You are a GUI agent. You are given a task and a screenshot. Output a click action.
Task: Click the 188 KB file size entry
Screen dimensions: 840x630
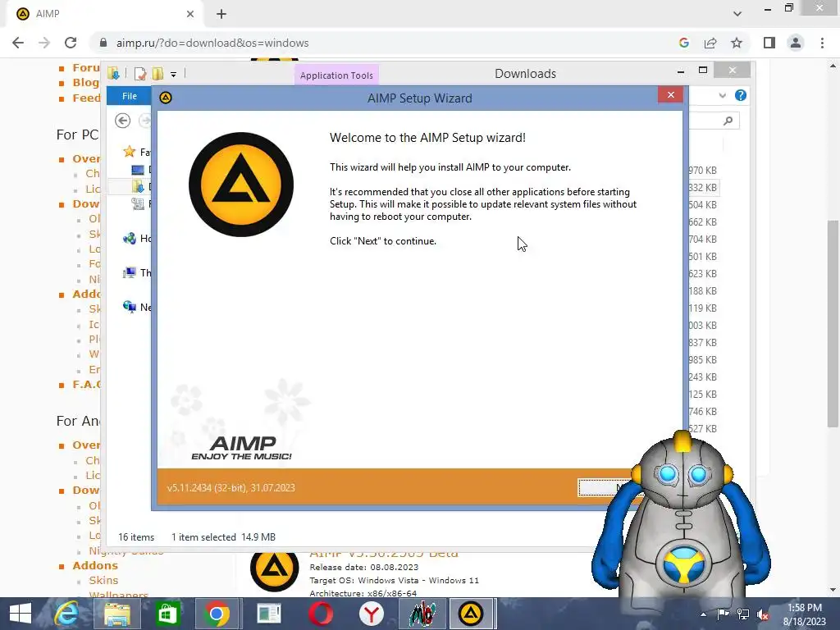point(702,291)
